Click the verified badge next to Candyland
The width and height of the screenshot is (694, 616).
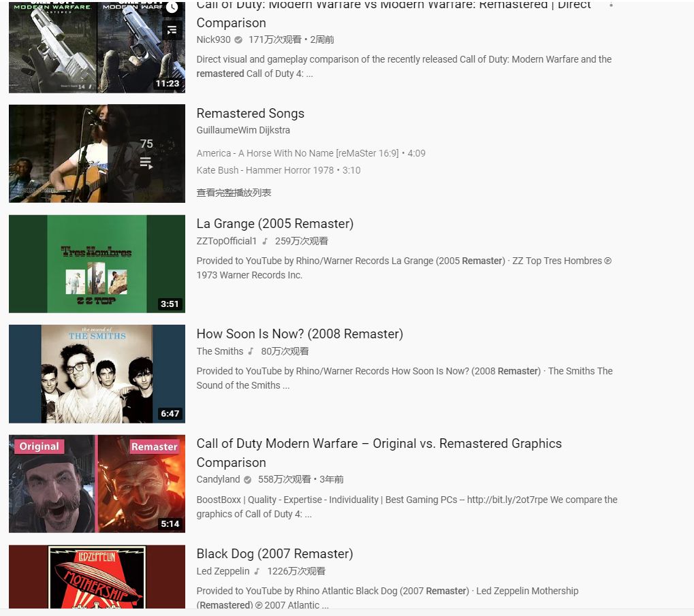coord(247,479)
